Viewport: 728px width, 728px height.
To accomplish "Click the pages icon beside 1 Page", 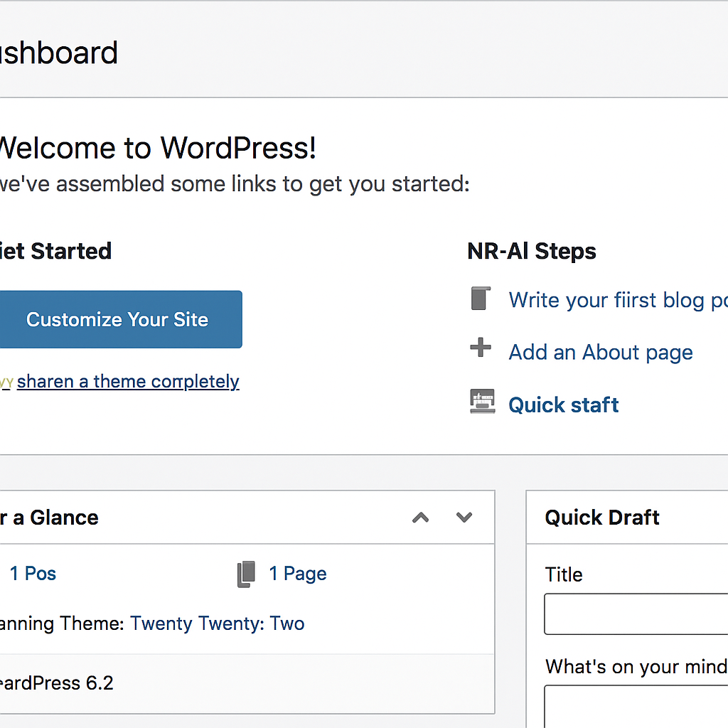I will 246,574.
